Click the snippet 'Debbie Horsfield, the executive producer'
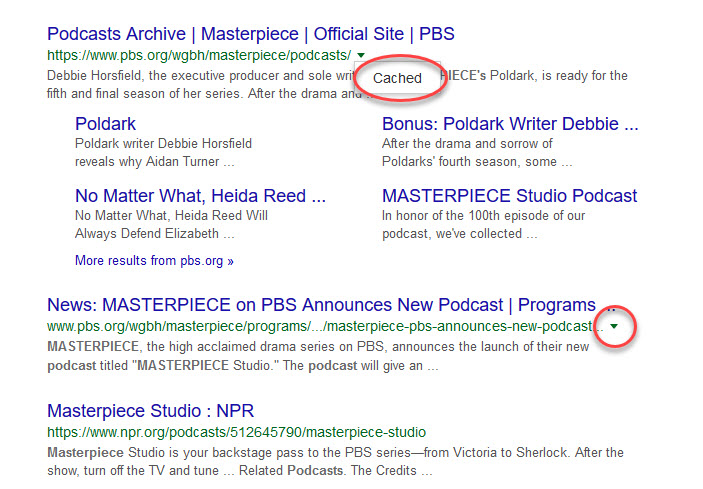This screenshot has height=489, width=703. tap(337, 85)
